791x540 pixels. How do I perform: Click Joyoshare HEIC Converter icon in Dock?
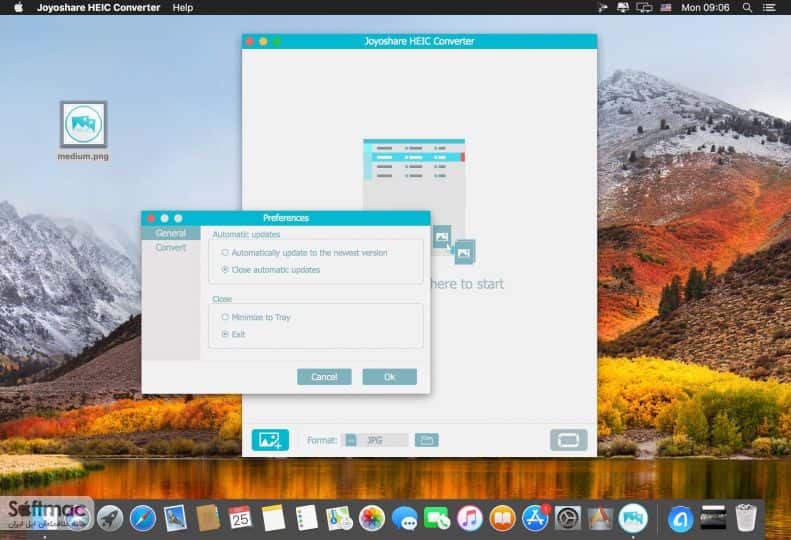point(633,518)
